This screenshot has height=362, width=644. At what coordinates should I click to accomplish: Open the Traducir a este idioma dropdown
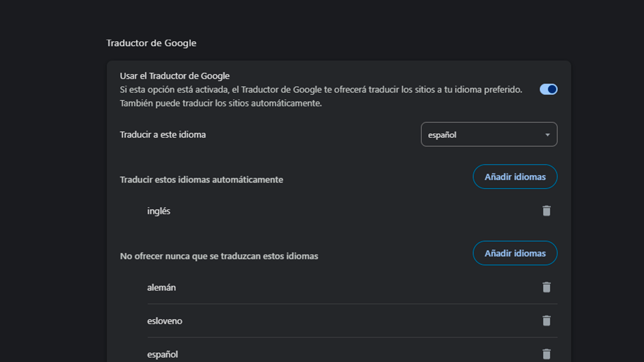click(489, 134)
